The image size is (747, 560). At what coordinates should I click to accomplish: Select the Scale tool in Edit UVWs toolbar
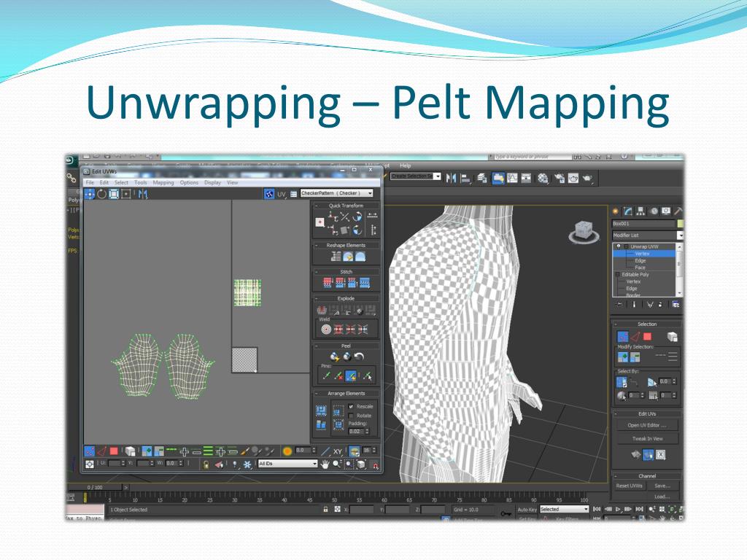114,194
